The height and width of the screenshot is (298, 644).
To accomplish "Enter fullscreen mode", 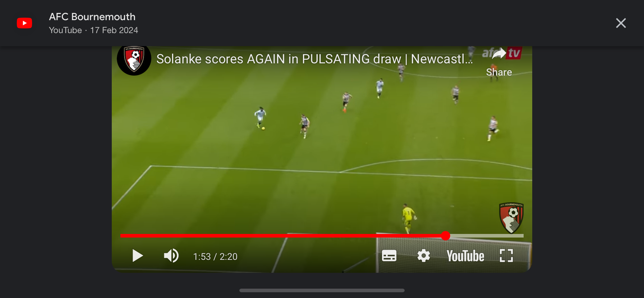I will pyautogui.click(x=506, y=256).
